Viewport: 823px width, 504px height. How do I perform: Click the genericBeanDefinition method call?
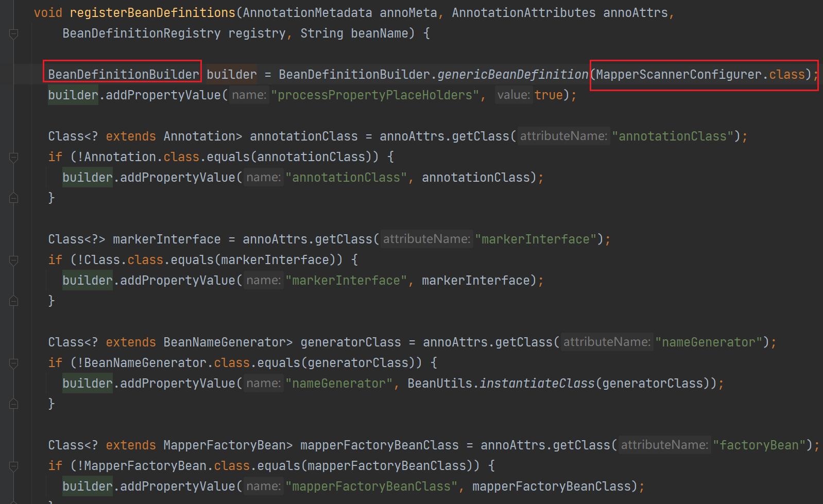click(x=512, y=75)
